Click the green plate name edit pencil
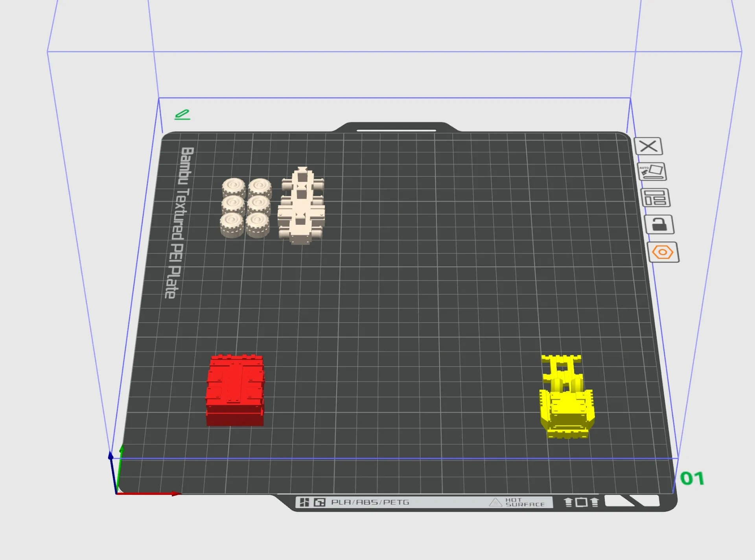This screenshot has width=755, height=560. click(x=182, y=115)
